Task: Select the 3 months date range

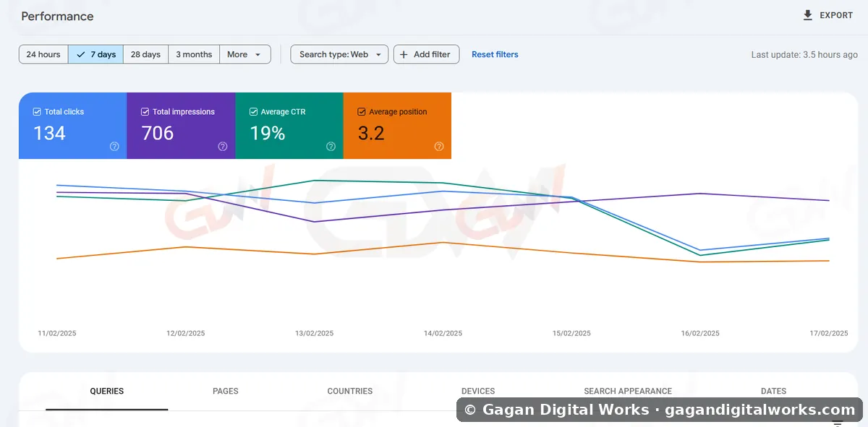Action: pos(194,54)
